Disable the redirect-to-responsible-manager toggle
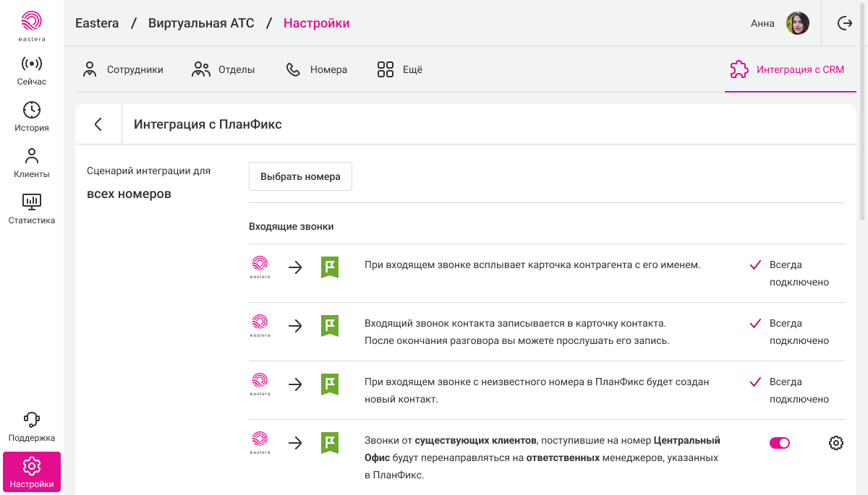This screenshot has height=495, width=868. 779,443
